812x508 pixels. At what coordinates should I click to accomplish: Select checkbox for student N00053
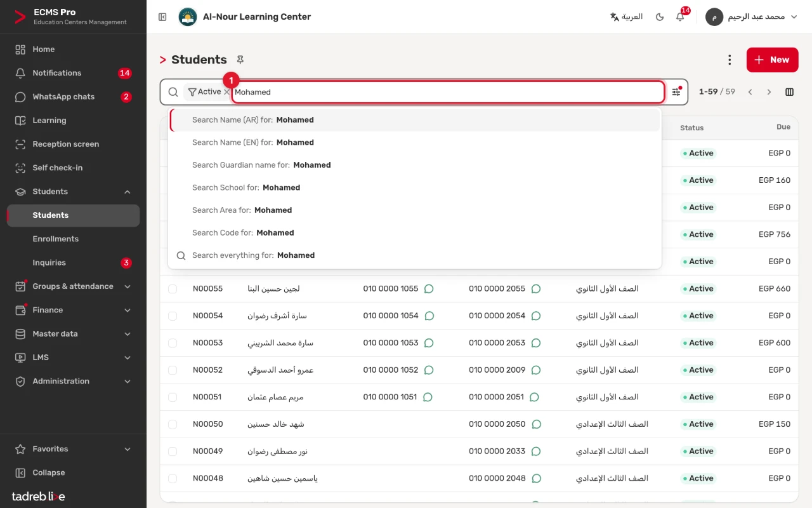pos(173,343)
